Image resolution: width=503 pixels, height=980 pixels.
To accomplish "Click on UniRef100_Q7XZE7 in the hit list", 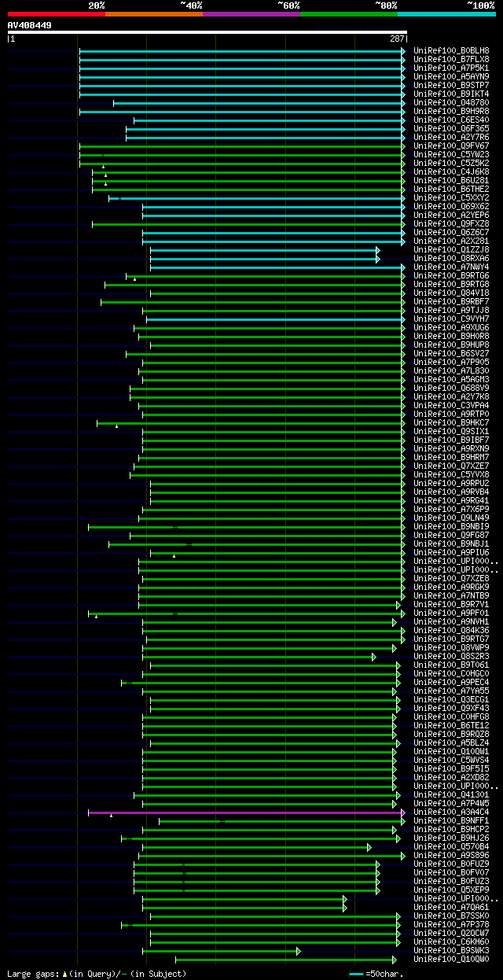I will [451, 466].
